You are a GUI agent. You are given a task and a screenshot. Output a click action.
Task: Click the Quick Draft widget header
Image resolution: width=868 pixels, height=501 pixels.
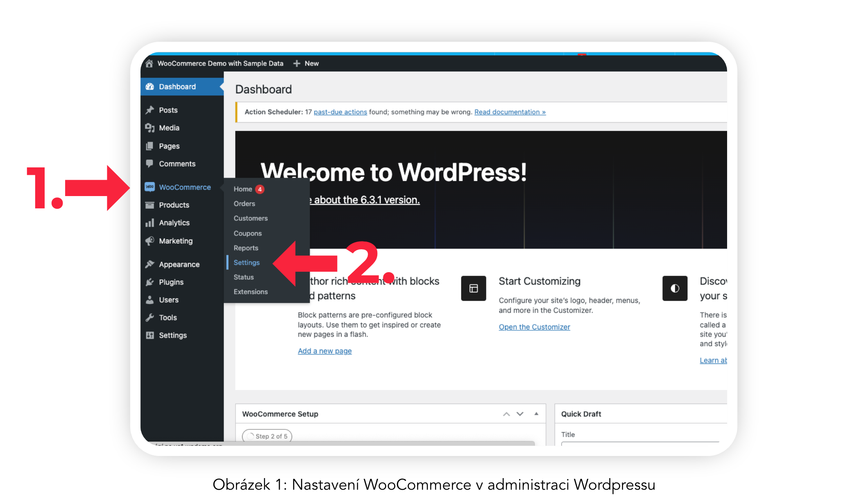pos(640,414)
